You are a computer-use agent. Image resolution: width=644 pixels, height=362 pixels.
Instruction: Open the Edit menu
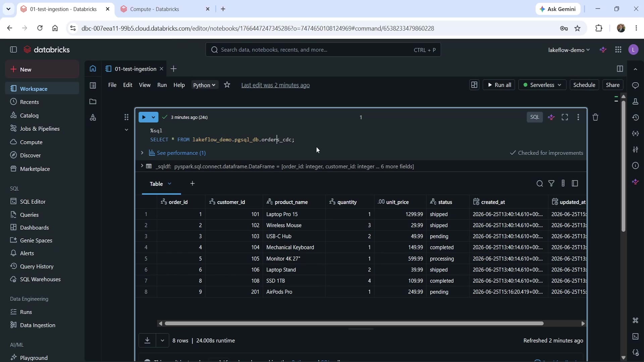tap(127, 85)
